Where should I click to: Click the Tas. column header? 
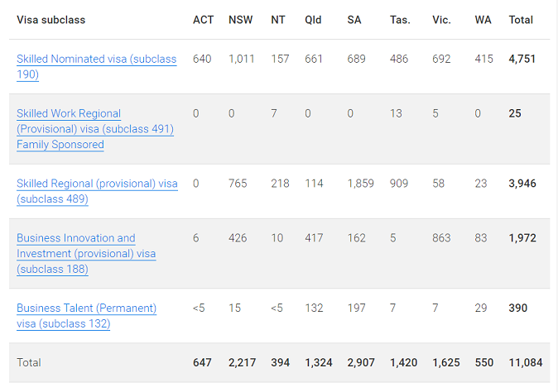[400, 20]
